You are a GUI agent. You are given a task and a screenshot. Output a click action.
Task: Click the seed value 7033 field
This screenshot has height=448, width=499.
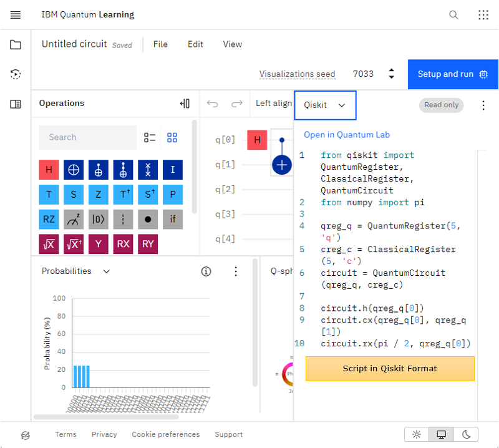(x=363, y=74)
